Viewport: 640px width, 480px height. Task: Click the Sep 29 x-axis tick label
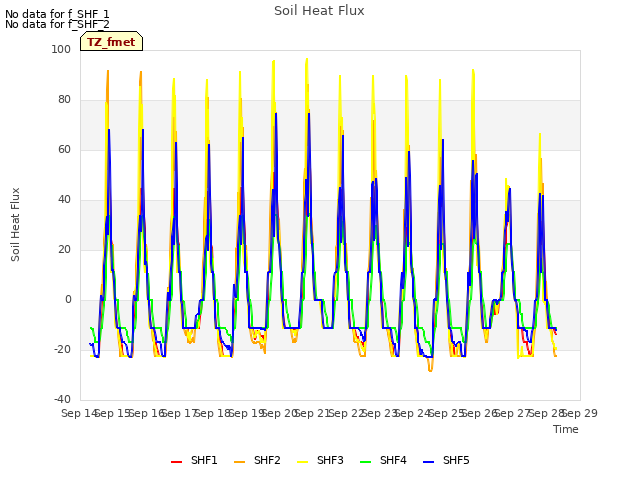coord(580,413)
